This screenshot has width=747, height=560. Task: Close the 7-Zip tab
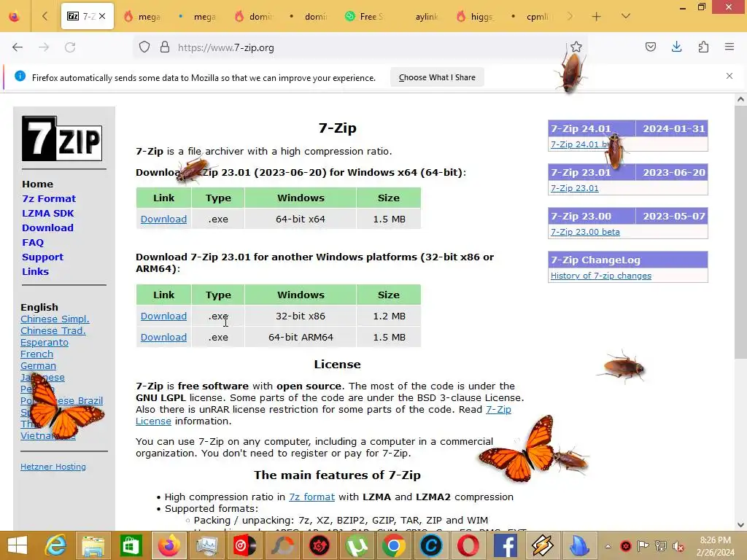(x=102, y=16)
